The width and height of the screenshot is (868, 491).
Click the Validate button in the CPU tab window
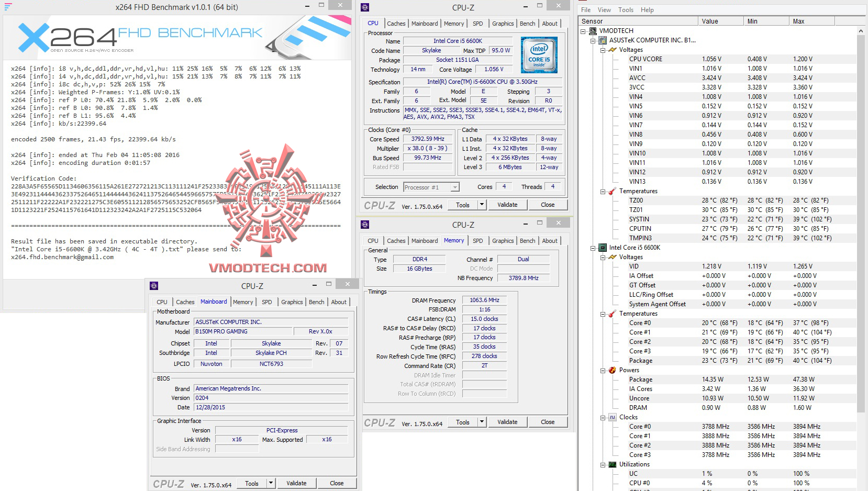coord(507,205)
